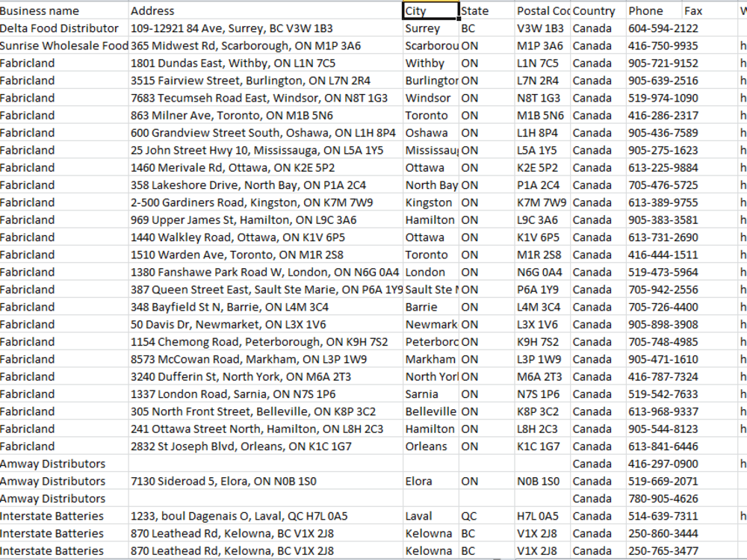Click the QC state cell
The height and width of the screenshot is (560, 747).
pyautogui.click(x=487, y=516)
